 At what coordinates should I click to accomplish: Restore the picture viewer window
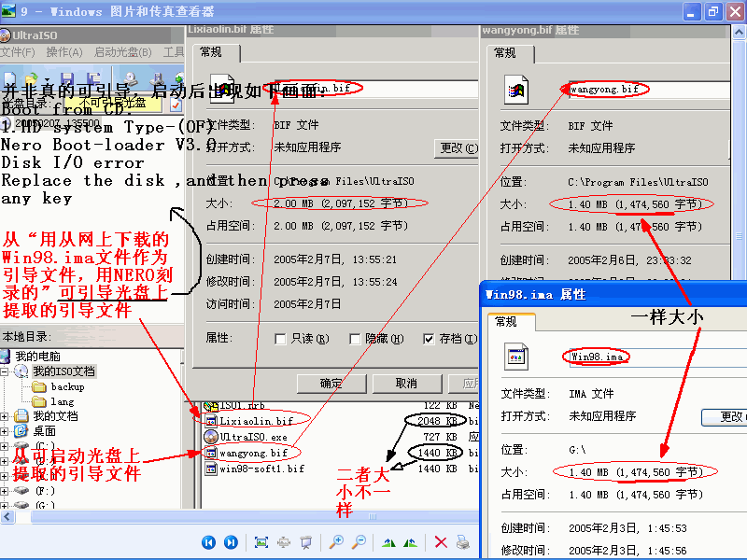[x=713, y=11]
